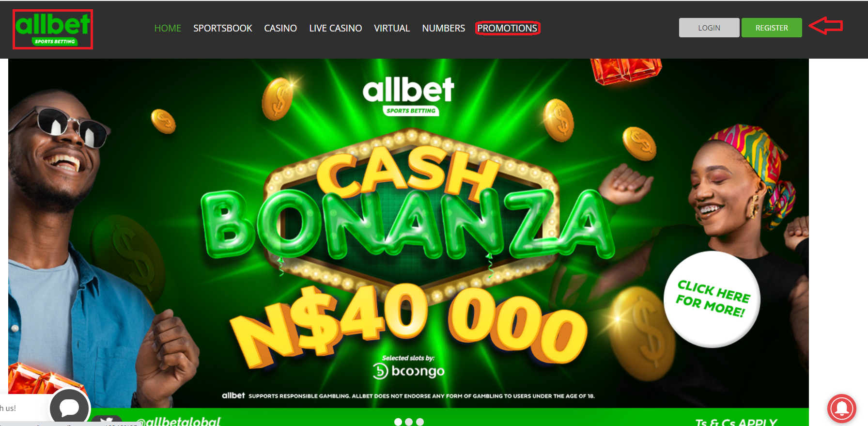Click the red notification bell icon
Viewport: 868px width, 426px height.
click(x=842, y=409)
